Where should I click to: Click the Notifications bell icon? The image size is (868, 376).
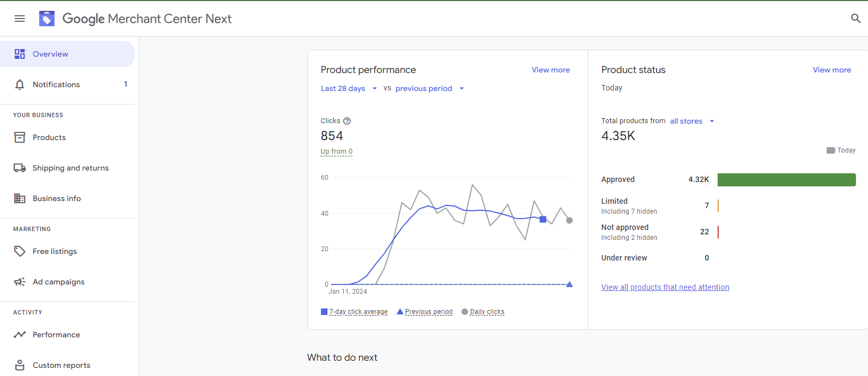(x=20, y=84)
